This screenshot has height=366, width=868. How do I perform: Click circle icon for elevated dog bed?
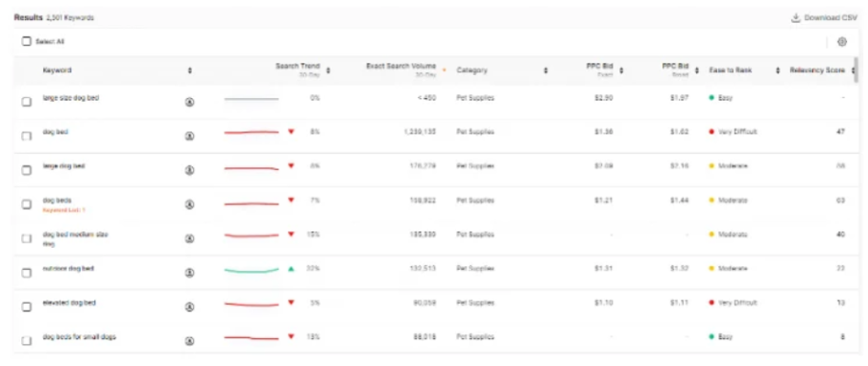coord(189,306)
